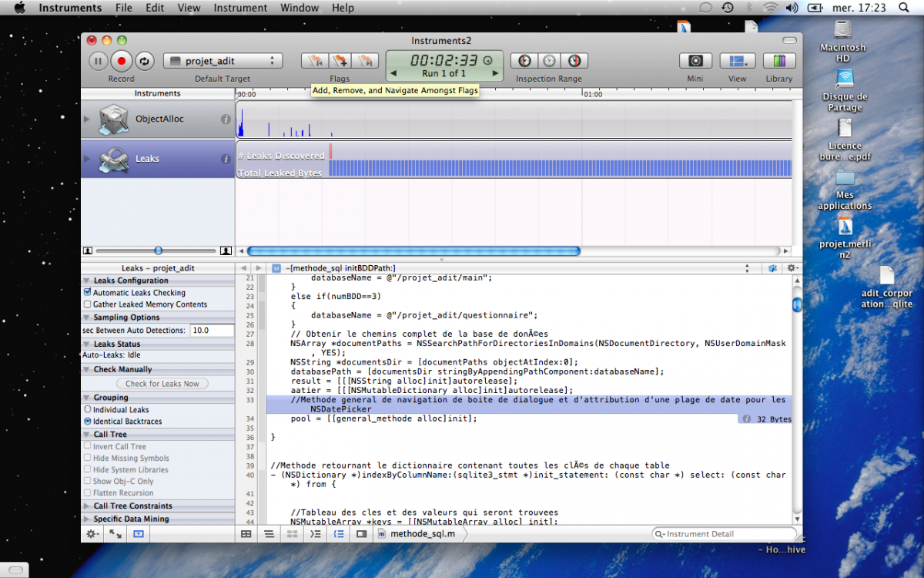
Task: Add a flag with the middle Flags button
Action: tap(340, 61)
